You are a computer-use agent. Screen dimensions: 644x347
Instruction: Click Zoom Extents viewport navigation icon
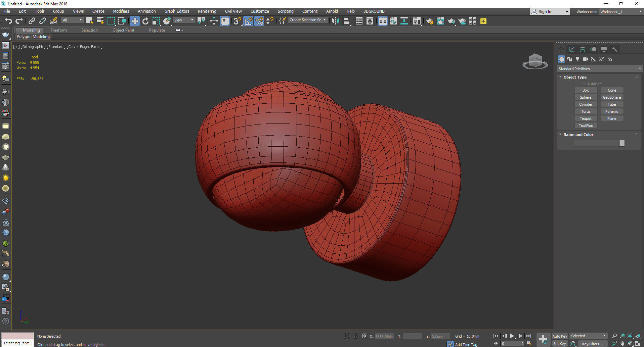[x=630, y=336]
